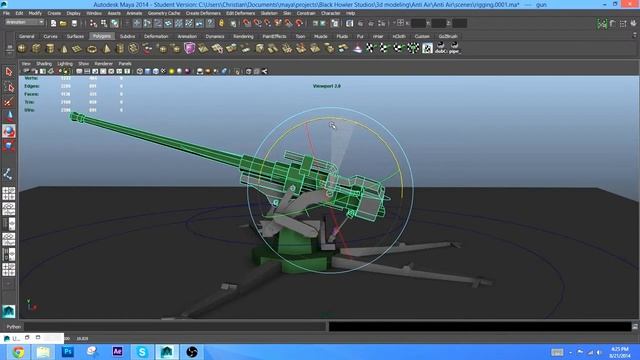Click the X coordinate input field
The height and width of the screenshot is (360, 640).
418,23
